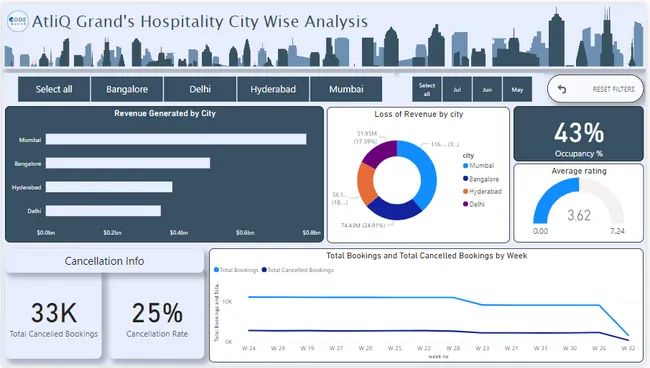Filter by Jun month
Viewport: 650px width, 368px height.
[487, 89]
